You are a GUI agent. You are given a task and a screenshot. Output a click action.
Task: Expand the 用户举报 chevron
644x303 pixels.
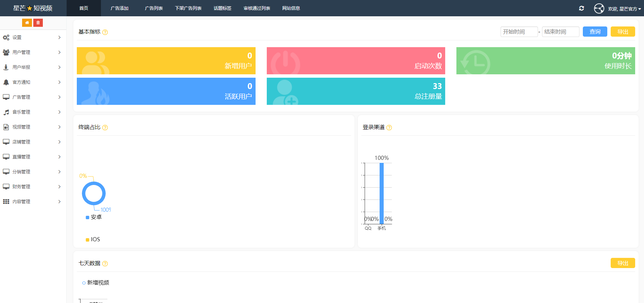point(59,67)
